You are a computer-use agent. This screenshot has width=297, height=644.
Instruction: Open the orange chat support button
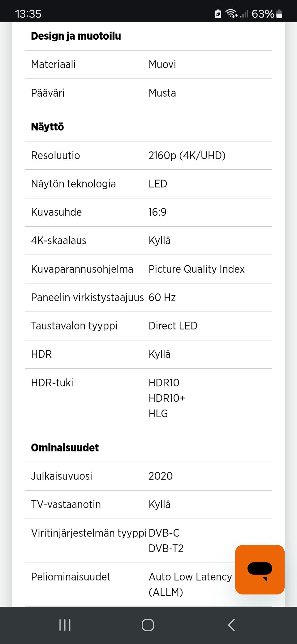(260, 569)
